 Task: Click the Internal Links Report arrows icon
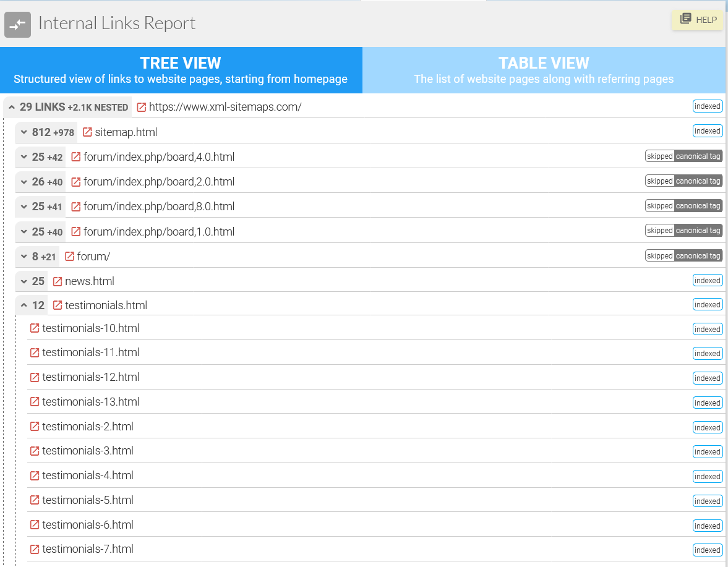pyautogui.click(x=17, y=25)
